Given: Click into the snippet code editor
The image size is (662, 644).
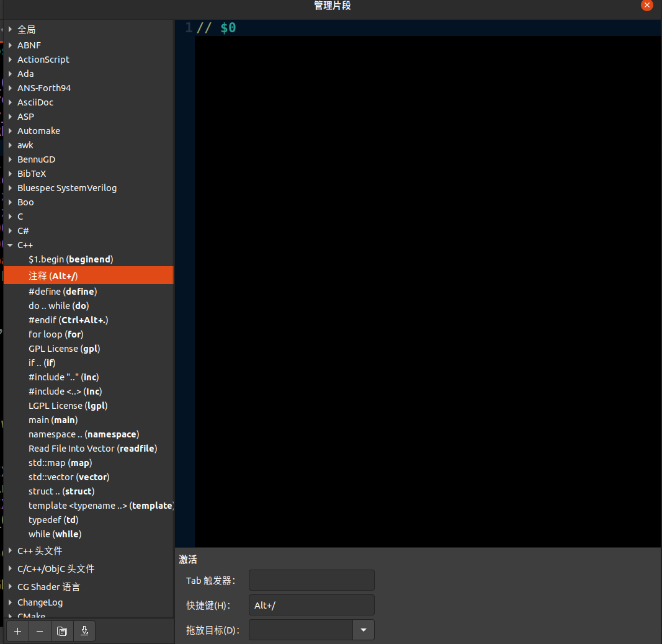Looking at the screenshot, I should (427, 283).
